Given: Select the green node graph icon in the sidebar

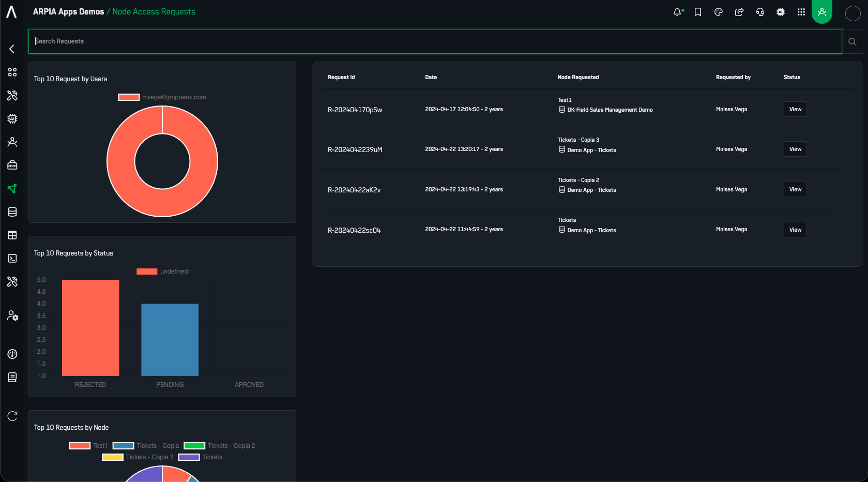Looking at the screenshot, I should 12,189.
